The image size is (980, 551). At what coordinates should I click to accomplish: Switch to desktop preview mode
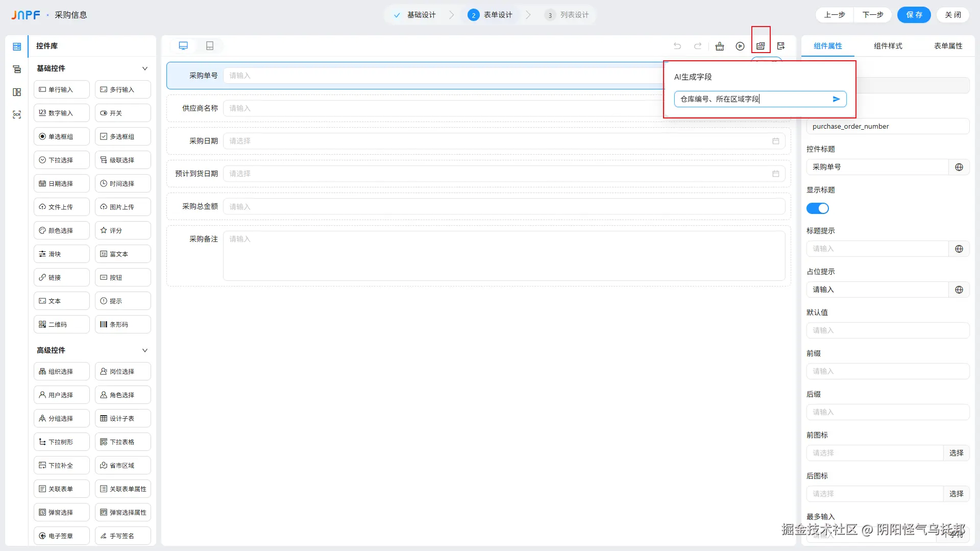pyautogui.click(x=183, y=46)
